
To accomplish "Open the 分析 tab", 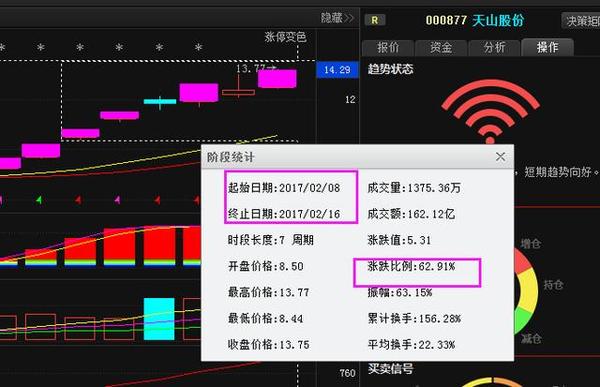I will 494,47.
